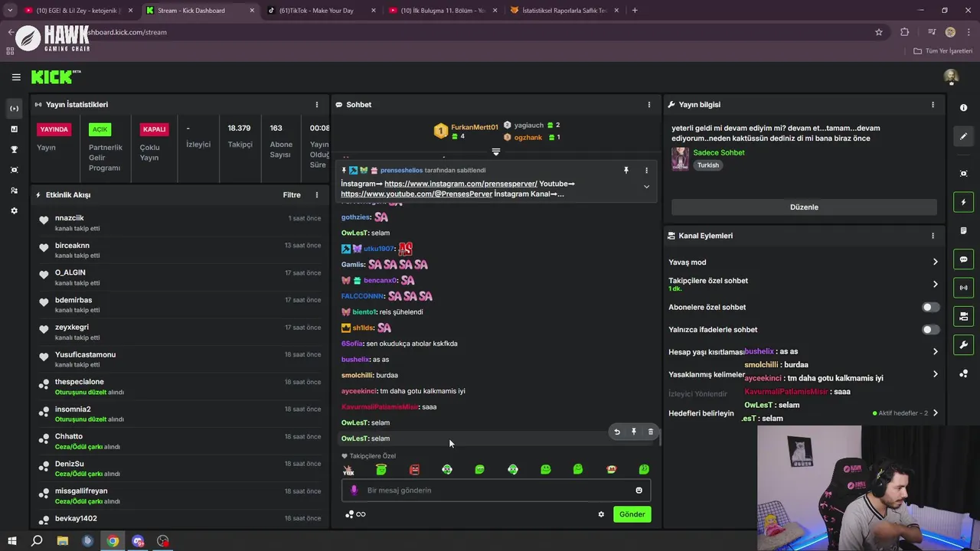Unpin the pinned message pin icon
This screenshot has height=551, width=980.
(x=626, y=171)
